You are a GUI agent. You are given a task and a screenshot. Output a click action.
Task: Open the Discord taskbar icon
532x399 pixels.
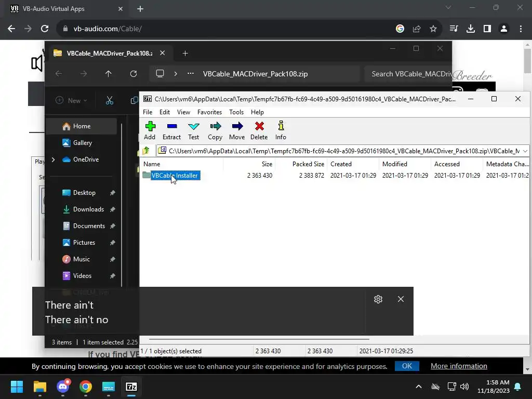tap(63, 387)
